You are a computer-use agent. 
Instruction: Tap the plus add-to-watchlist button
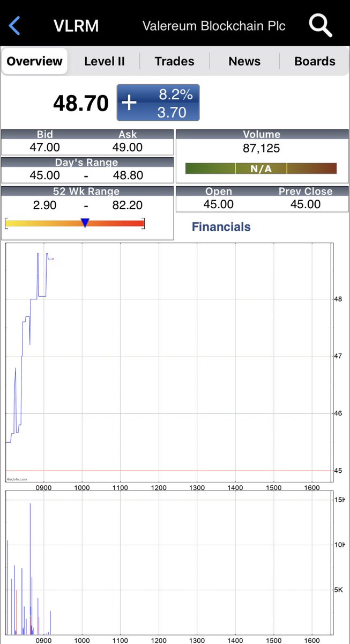coord(129,103)
